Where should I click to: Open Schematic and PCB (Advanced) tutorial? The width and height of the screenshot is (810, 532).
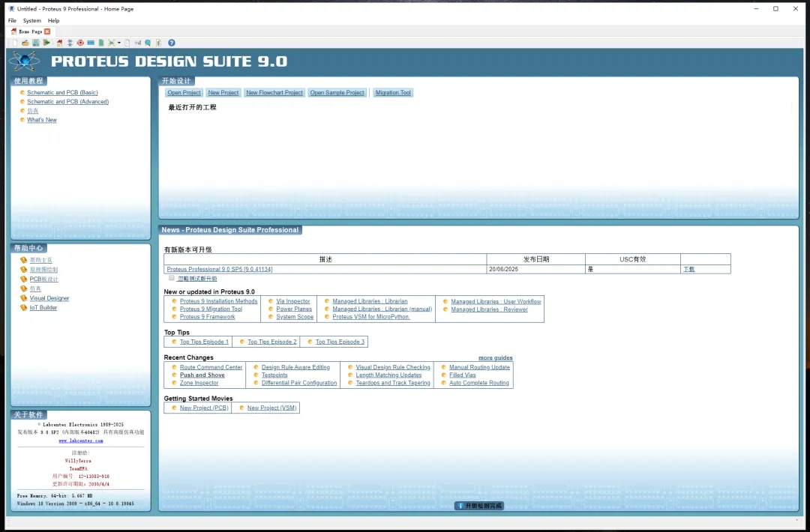click(x=67, y=102)
